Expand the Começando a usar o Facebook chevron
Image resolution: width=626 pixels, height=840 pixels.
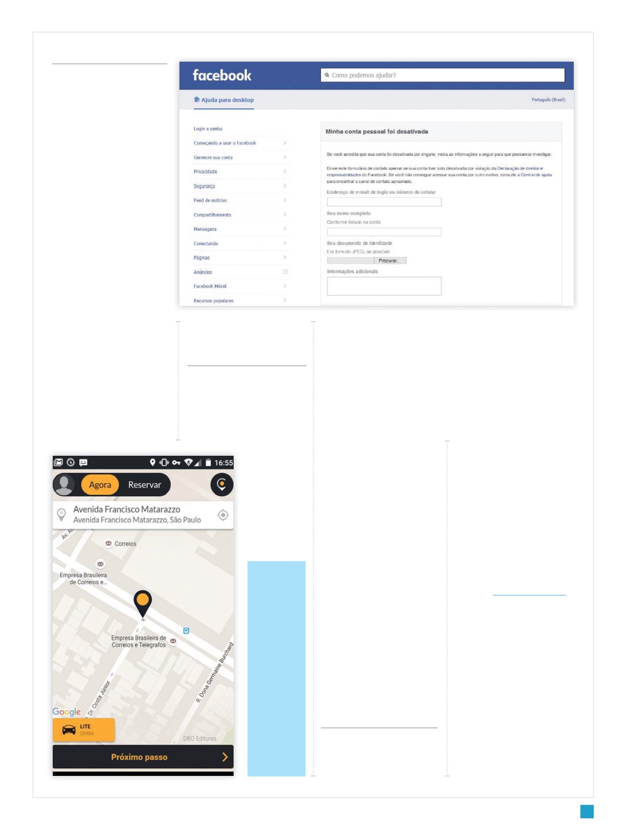(x=285, y=143)
